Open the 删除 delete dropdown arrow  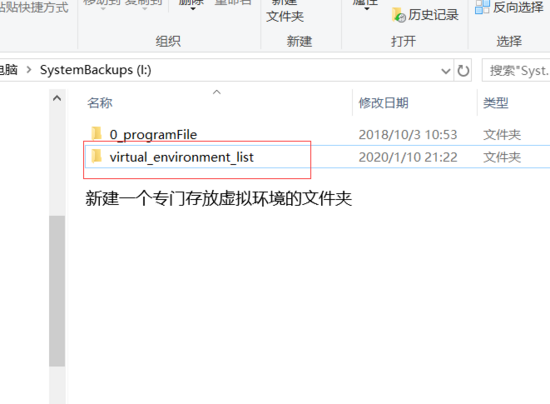click(x=193, y=8)
